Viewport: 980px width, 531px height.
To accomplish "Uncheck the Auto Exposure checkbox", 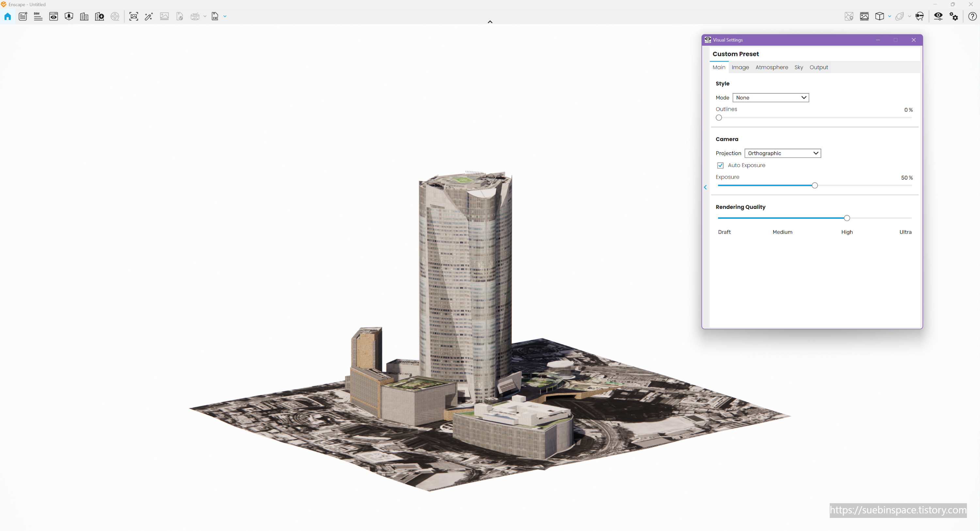I will [x=720, y=165].
